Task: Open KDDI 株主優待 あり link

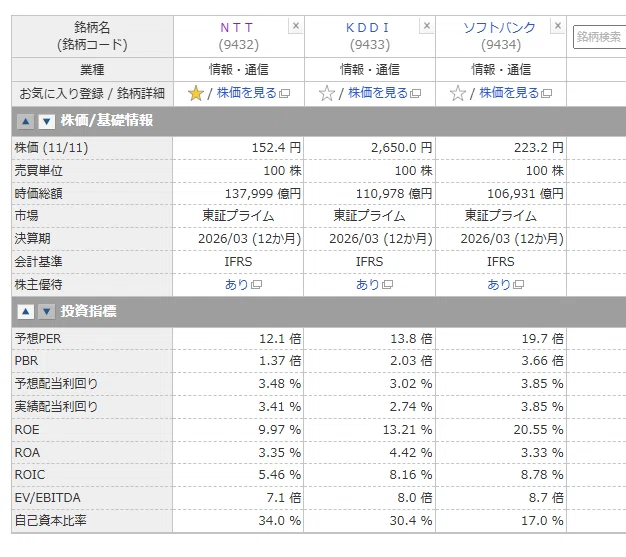Action: [x=367, y=284]
